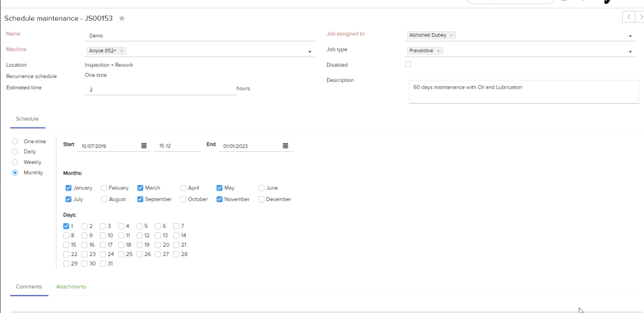The image size is (644, 313).
Task: Check day 10 checkbox
Action: click(103, 236)
